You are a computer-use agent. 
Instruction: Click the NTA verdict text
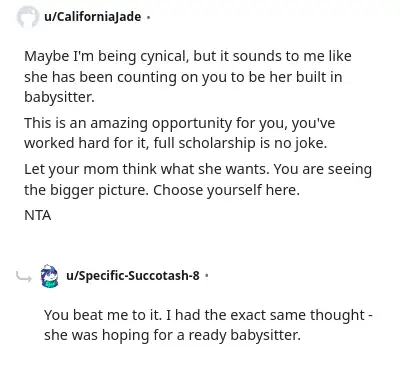[38, 215]
